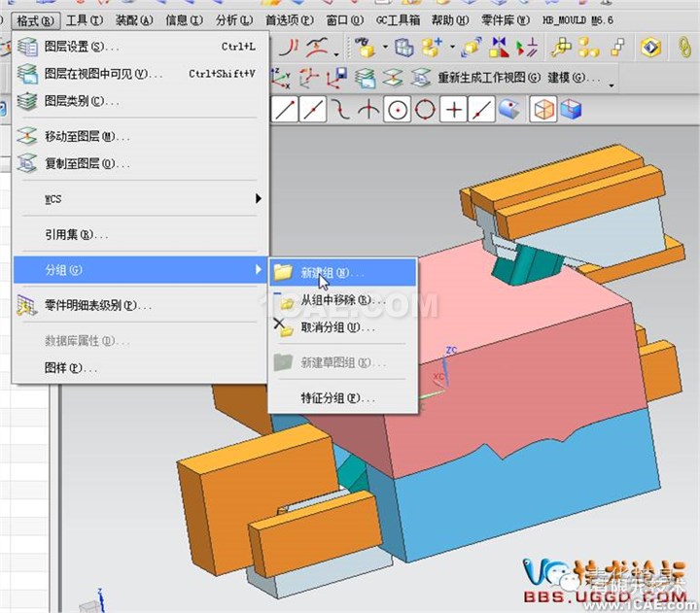Image resolution: width=700 pixels, height=613 pixels.
Task: Click the yellow chain link icon
Action: (x=684, y=48)
